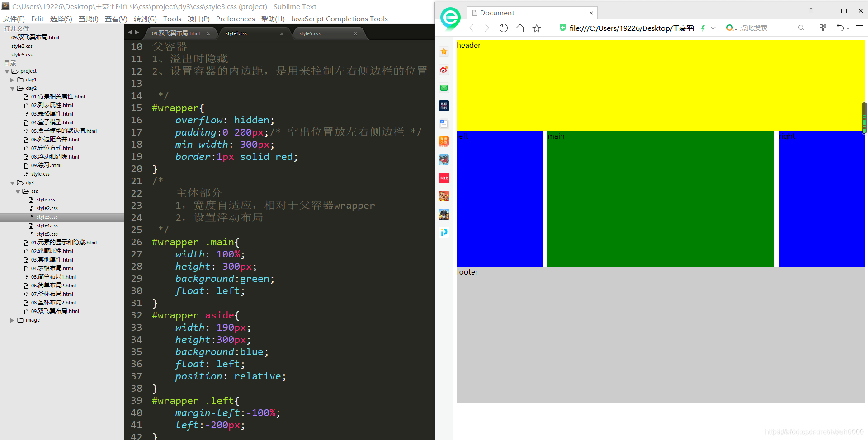Open the Edit menu
Screen dimensions: 868x440
click(38, 19)
